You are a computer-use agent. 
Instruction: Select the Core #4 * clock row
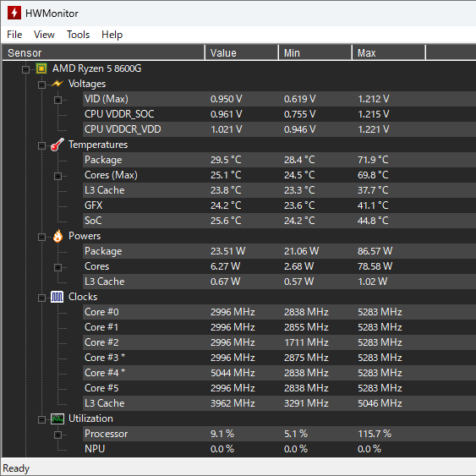point(279,373)
